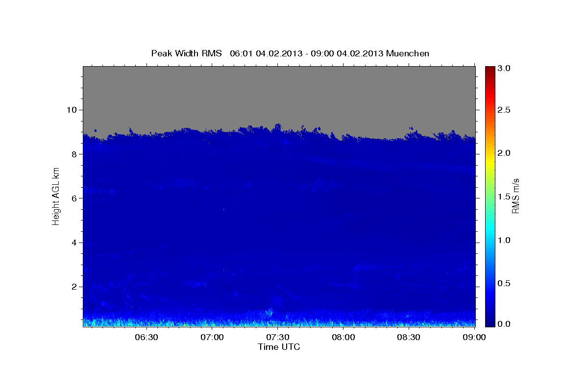Image resolution: width=588 pixels, height=392 pixels.
Task: Click the colorbar value 3.0
Action: [504, 69]
